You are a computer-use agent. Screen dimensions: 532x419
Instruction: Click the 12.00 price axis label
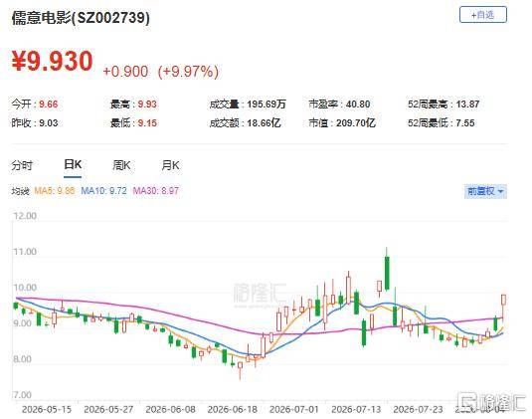coord(25,216)
